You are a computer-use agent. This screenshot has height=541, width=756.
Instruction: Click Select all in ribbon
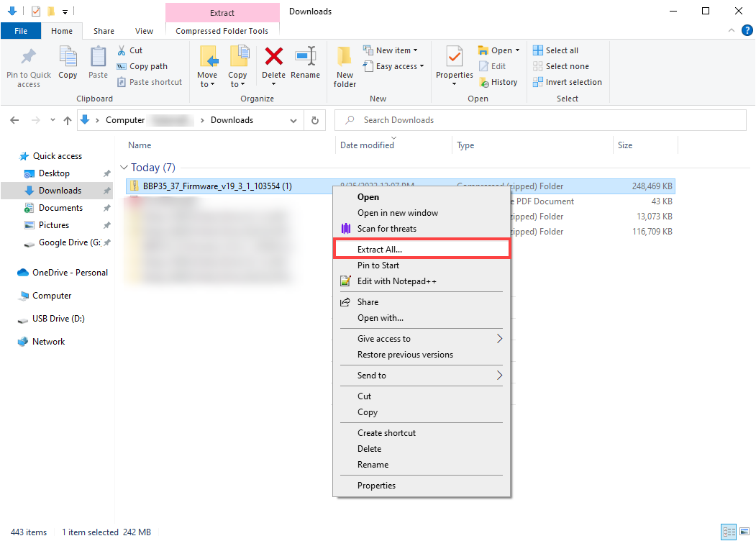click(x=555, y=50)
